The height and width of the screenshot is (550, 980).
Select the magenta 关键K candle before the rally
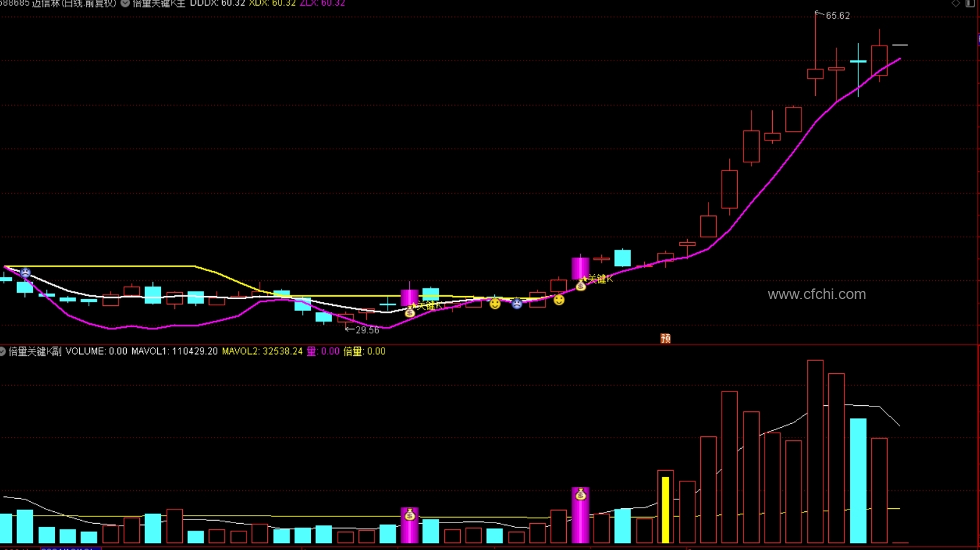[581, 268]
